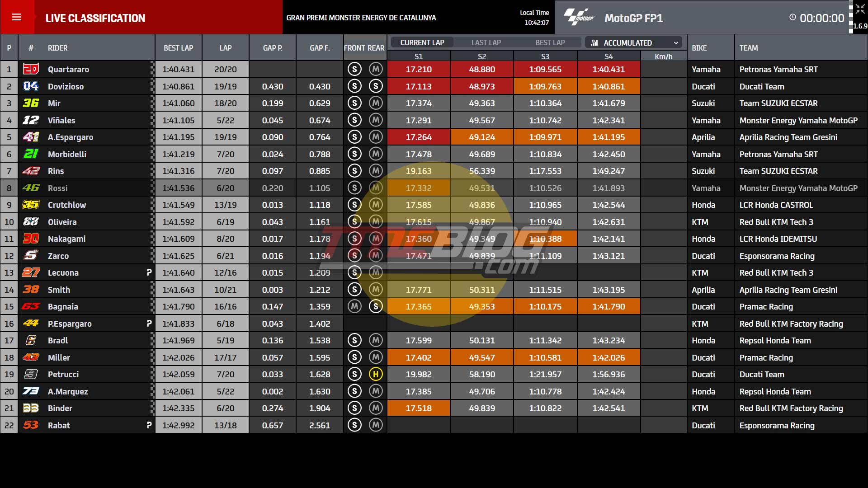Click Viñales' number 12 badge
This screenshot has height=488, width=868.
click(x=31, y=120)
